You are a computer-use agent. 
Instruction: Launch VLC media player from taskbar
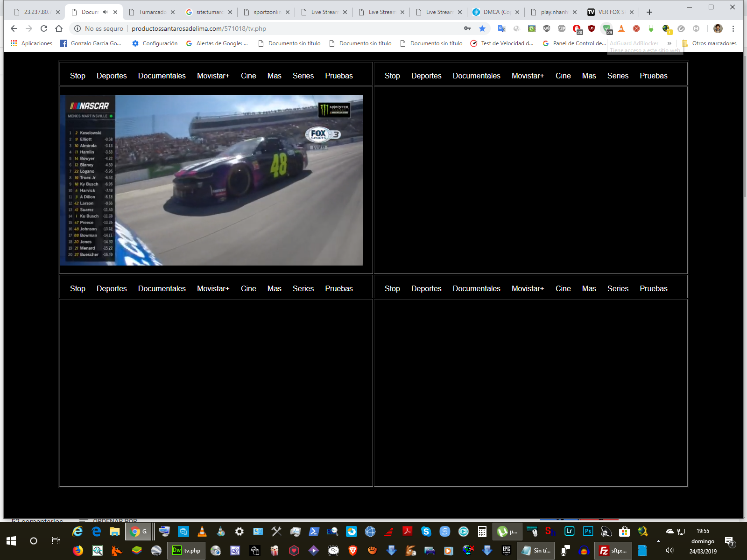(x=202, y=531)
